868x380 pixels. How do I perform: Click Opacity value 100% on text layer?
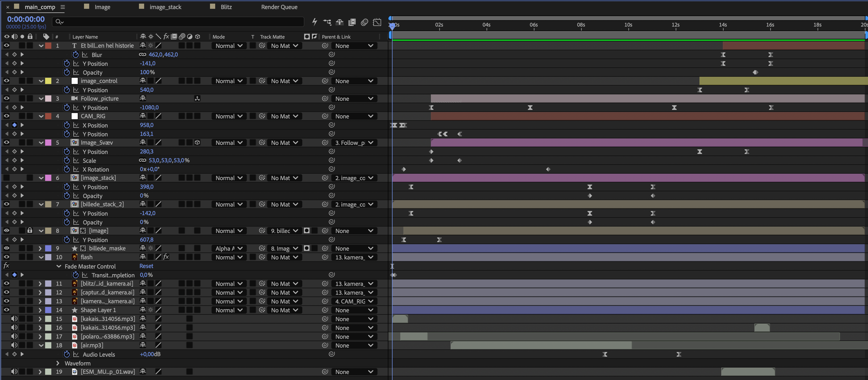(147, 72)
